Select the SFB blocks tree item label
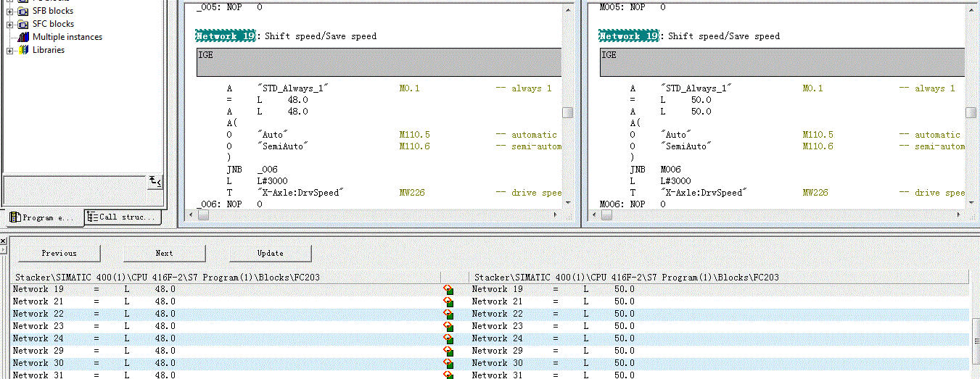This screenshot has height=379, width=980. click(53, 11)
